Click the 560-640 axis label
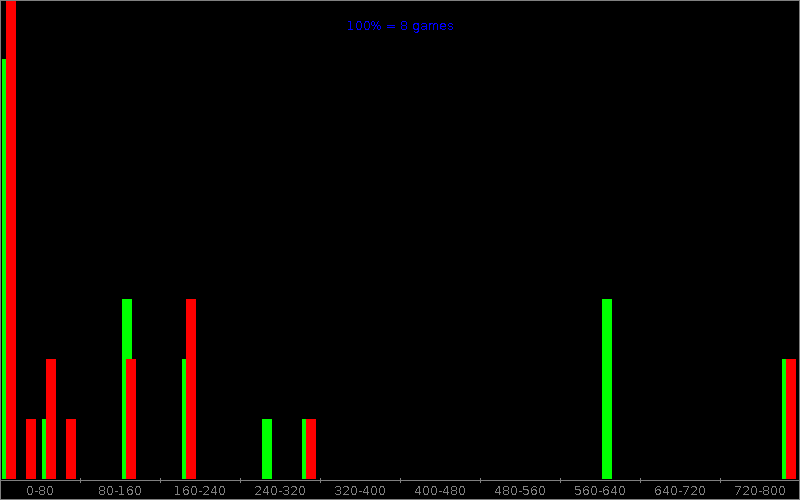This screenshot has width=800, height=500. coord(600,491)
